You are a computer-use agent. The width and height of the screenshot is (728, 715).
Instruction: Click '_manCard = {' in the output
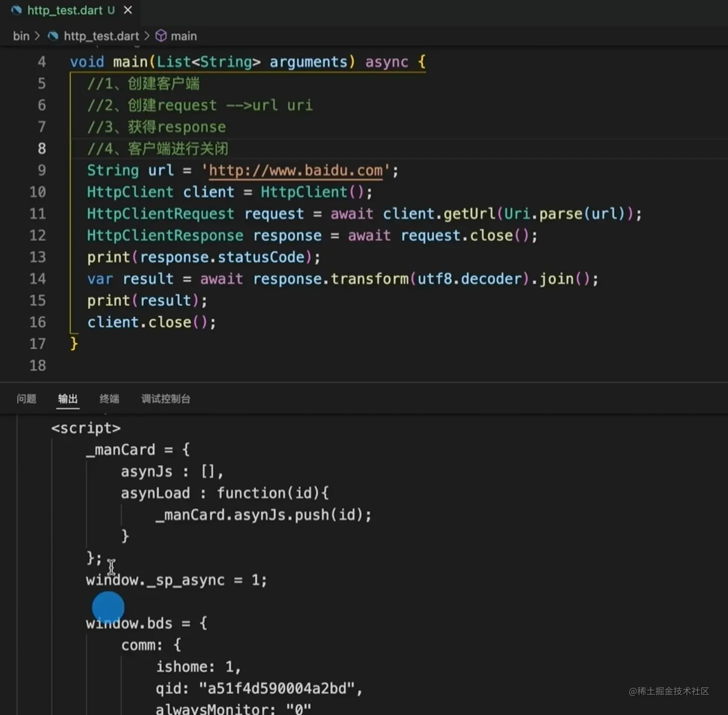138,450
